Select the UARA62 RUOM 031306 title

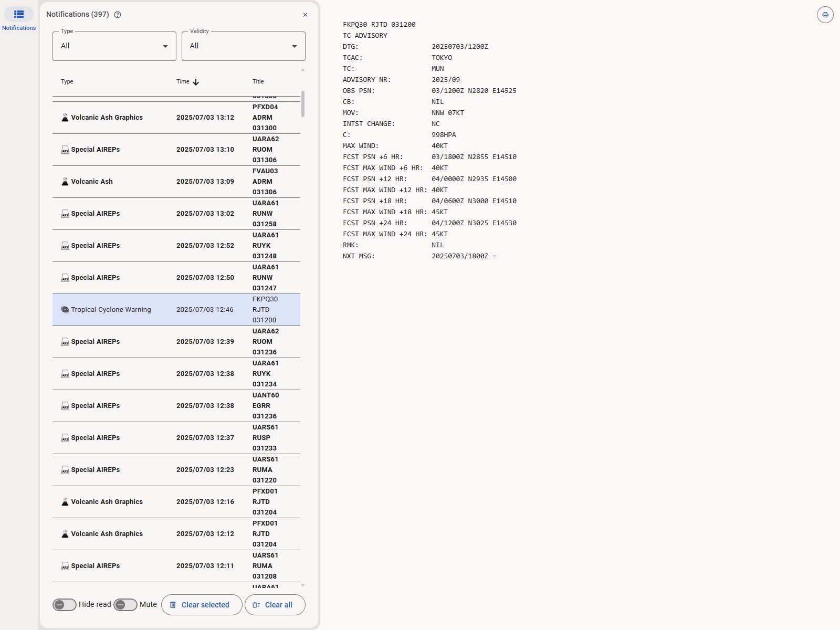pyautogui.click(x=266, y=150)
